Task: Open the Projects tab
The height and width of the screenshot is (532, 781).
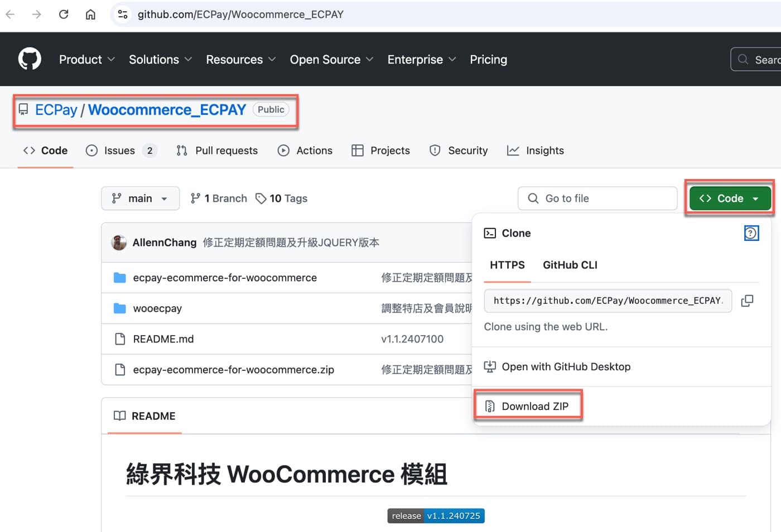Action: click(x=381, y=150)
